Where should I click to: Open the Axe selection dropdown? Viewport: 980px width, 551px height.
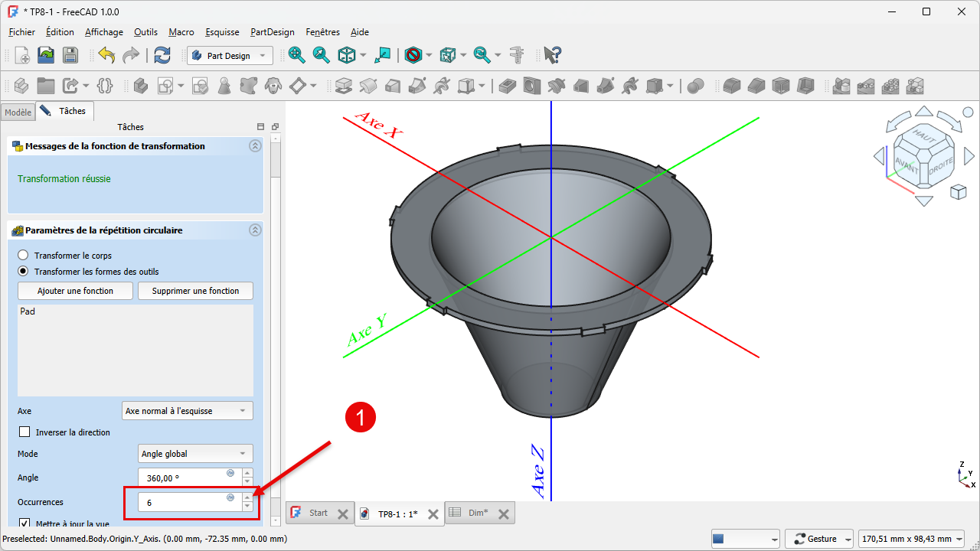point(188,411)
